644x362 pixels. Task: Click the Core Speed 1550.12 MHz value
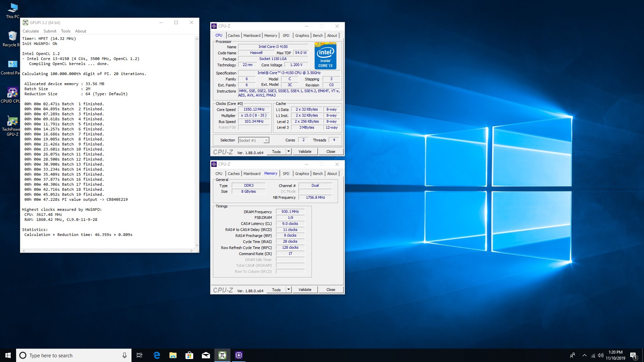coord(254,109)
